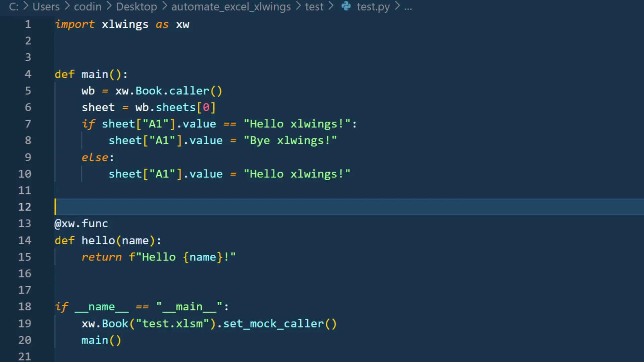This screenshot has height=362, width=644.
Task: Click line number 18 in the gutter
Action: pos(24,306)
